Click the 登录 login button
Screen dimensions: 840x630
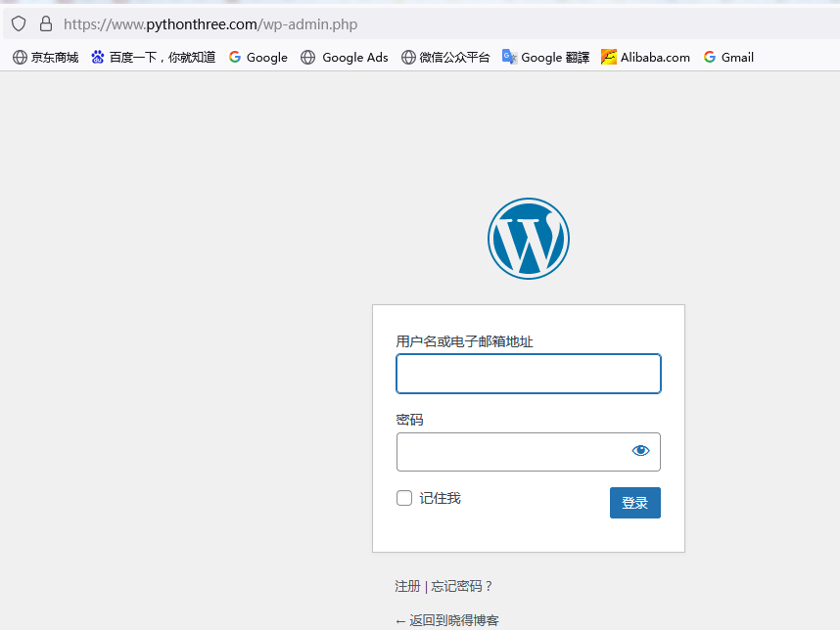(634, 503)
